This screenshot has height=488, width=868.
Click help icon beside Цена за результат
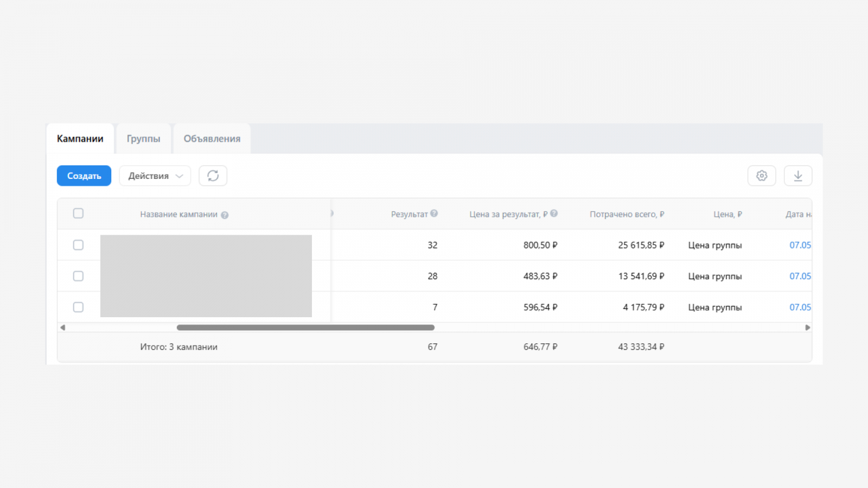pyautogui.click(x=554, y=214)
